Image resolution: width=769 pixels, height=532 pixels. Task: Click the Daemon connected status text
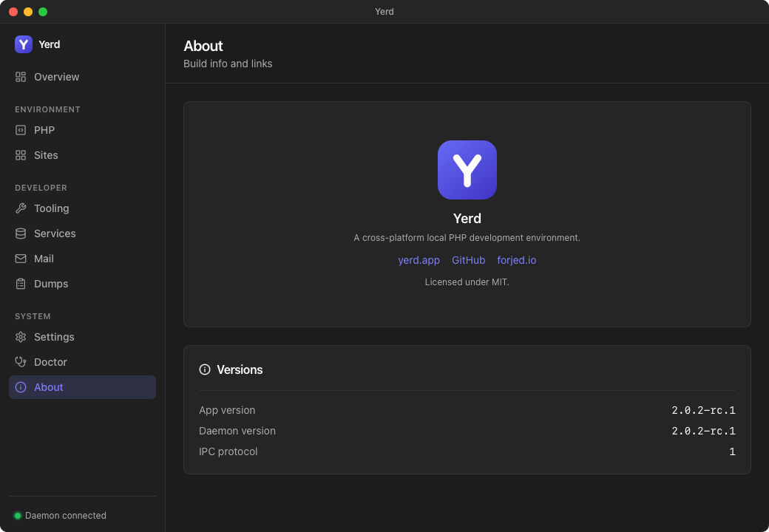click(66, 515)
